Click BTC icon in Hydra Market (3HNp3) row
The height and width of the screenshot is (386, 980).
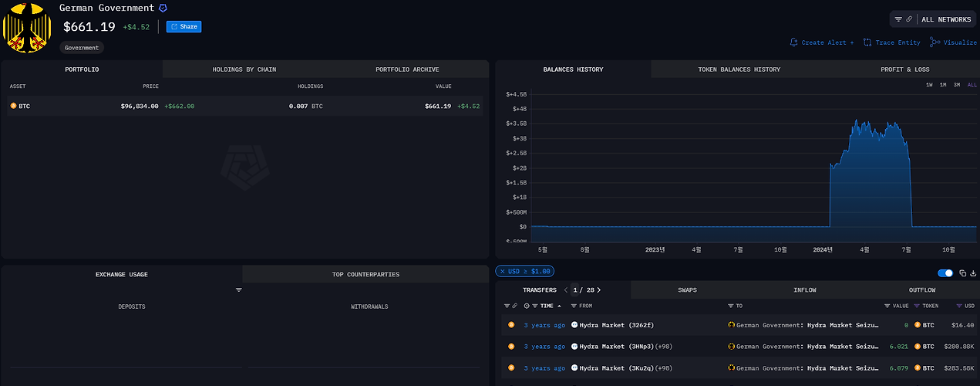[x=511, y=347]
